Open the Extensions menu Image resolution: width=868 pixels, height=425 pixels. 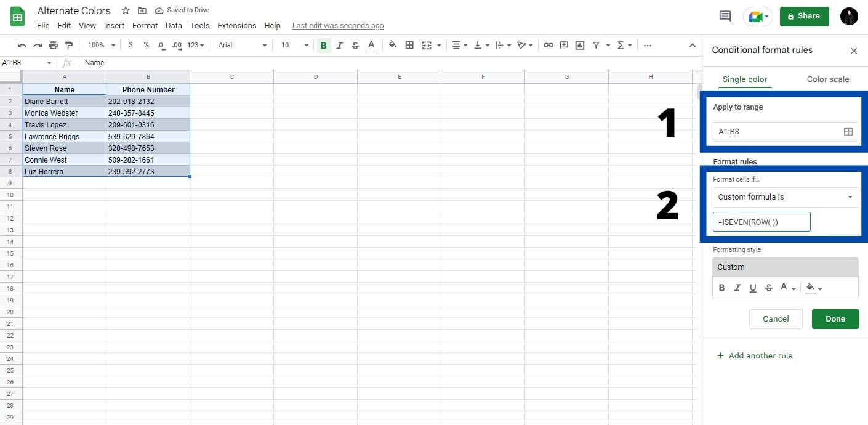click(236, 25)
